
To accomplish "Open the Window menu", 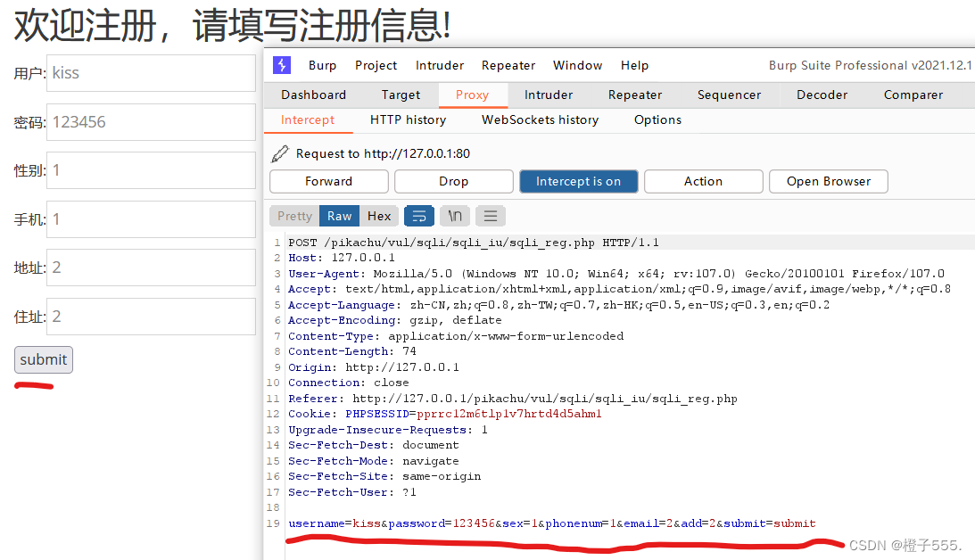I will [578, 65].
